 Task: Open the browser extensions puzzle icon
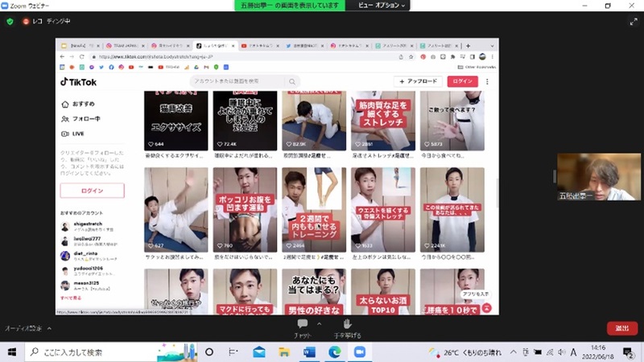[452, 56]
